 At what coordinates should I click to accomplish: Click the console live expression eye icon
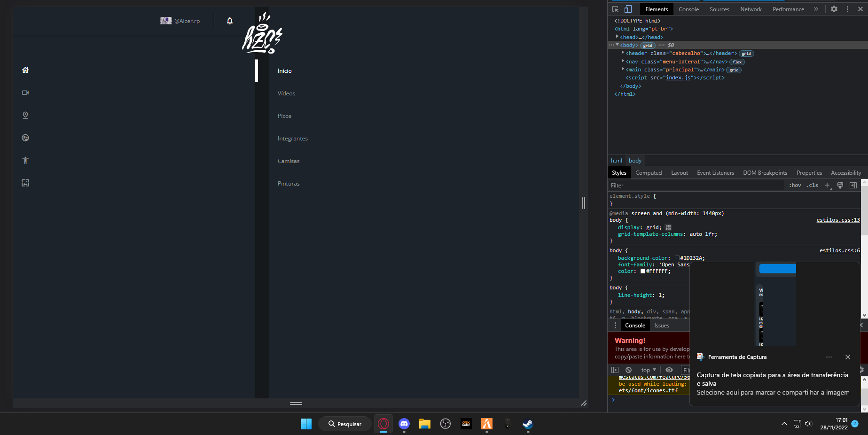[x=669, y=370]
